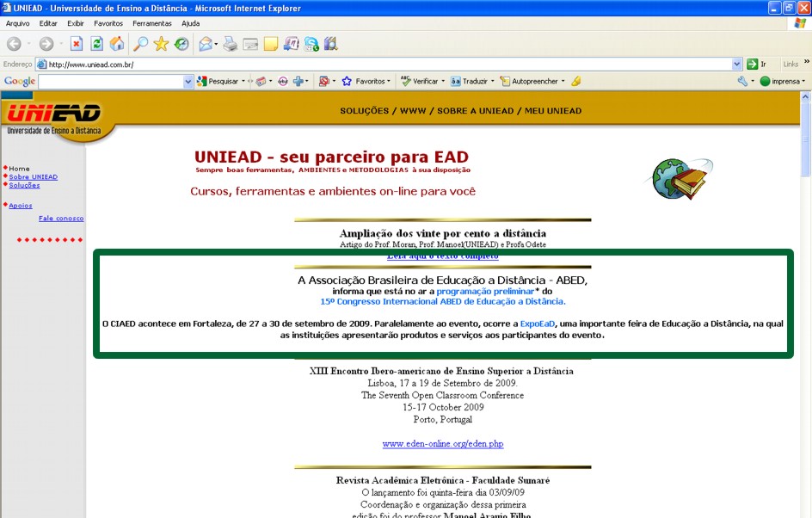Open the Arquivo menu
Image resolution: width=812 pixels, height=518 pixels.
(17, 23)
